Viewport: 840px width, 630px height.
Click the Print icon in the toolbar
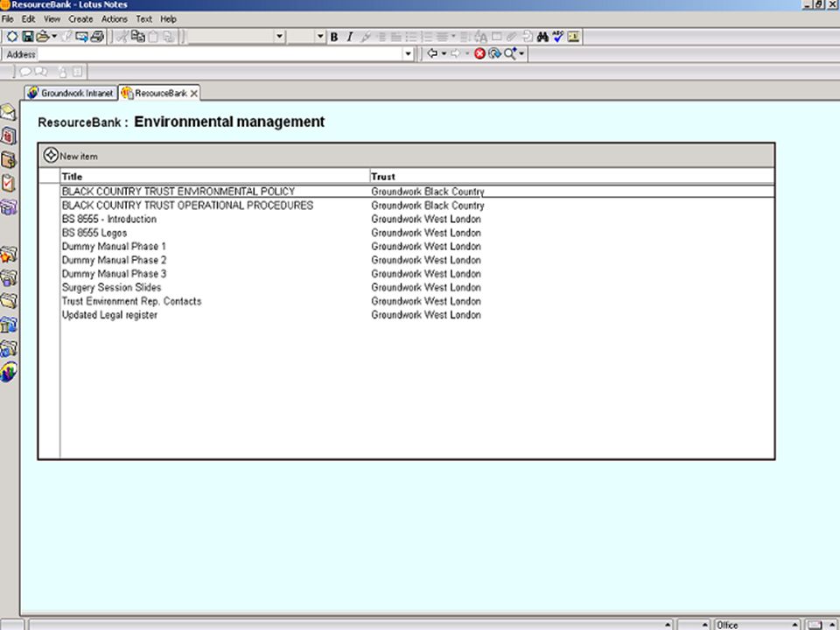coord(97,37)
